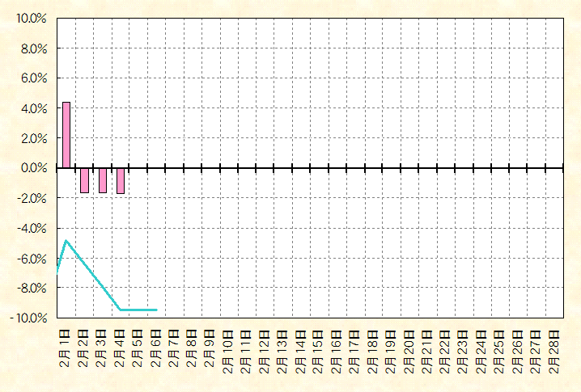Click the -10.0% vertical axis label

click(x=29, y=318)
